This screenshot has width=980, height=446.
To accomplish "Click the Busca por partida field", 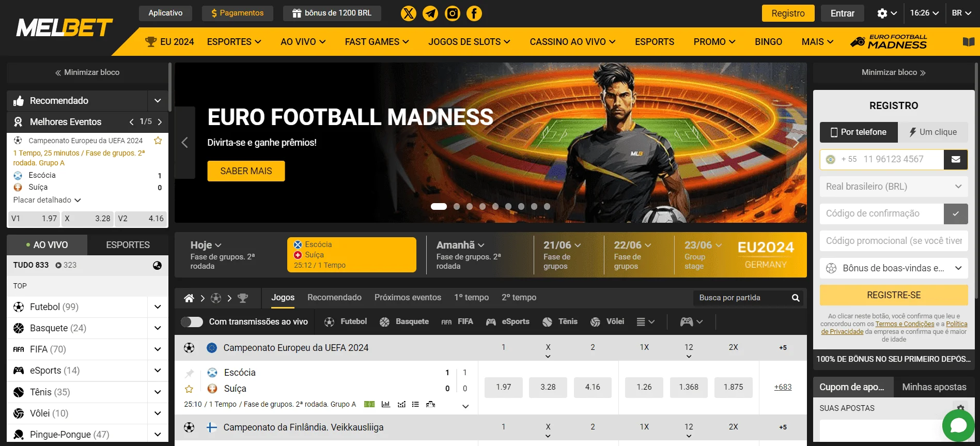I will click(741, 298).
